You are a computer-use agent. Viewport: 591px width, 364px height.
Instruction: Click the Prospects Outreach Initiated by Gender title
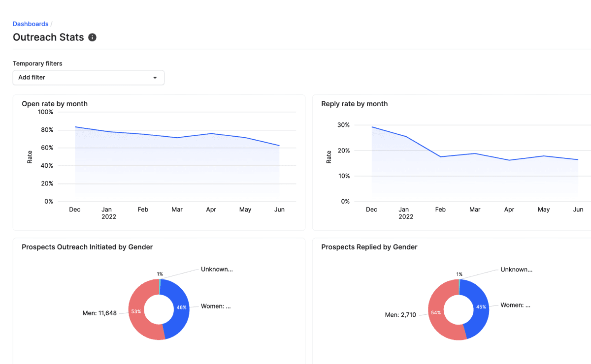(x=87, y=246)
